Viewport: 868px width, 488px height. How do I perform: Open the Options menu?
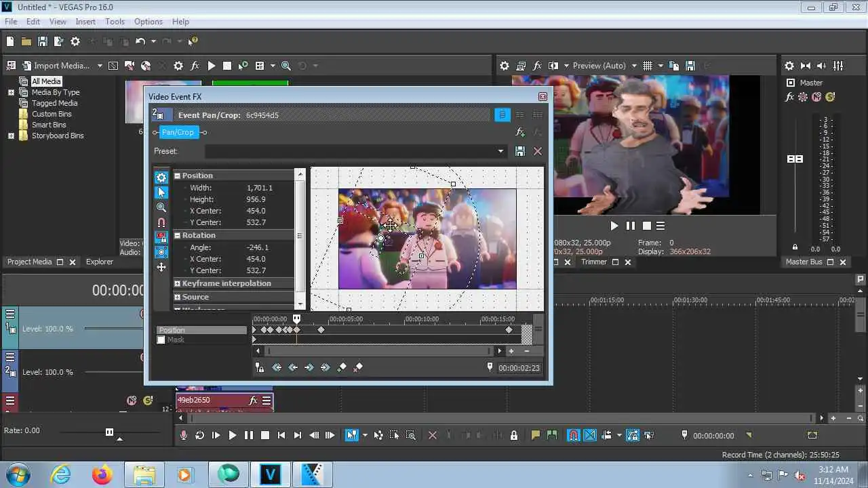coord(148,22)
